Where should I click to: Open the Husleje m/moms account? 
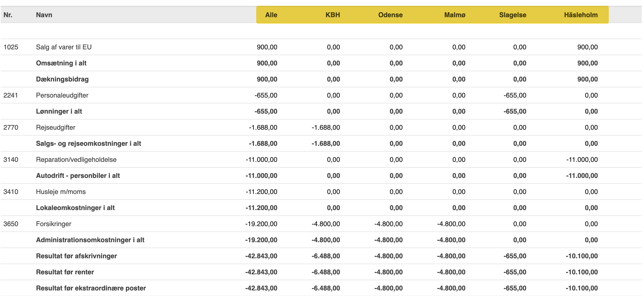[x=61, y=192]
